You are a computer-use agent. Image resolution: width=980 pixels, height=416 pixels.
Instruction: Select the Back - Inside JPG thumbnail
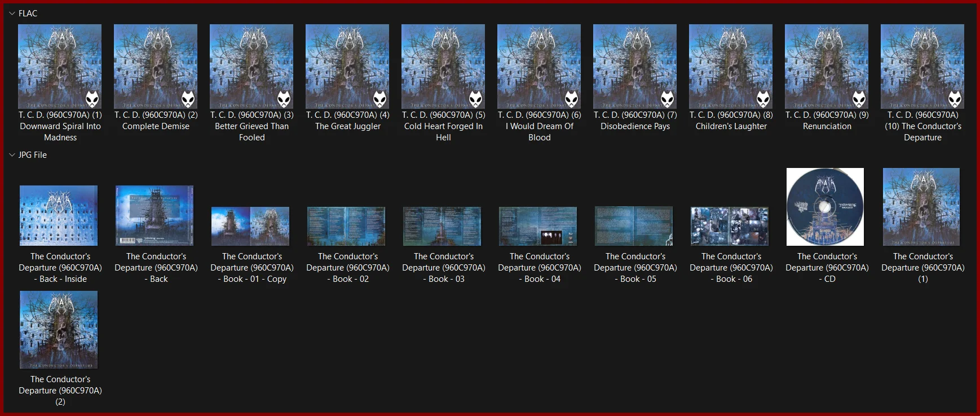tap(59, 215)
